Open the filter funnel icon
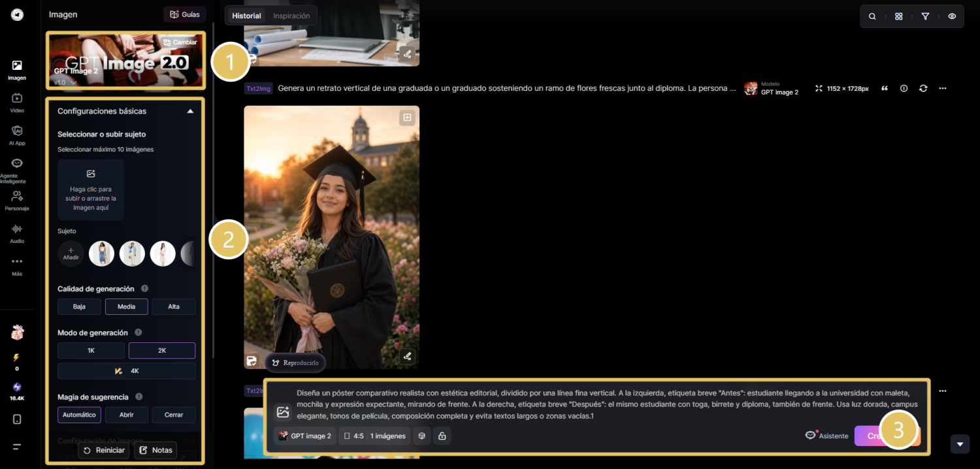This screenshot has width=980, height=469. [925, 16]
